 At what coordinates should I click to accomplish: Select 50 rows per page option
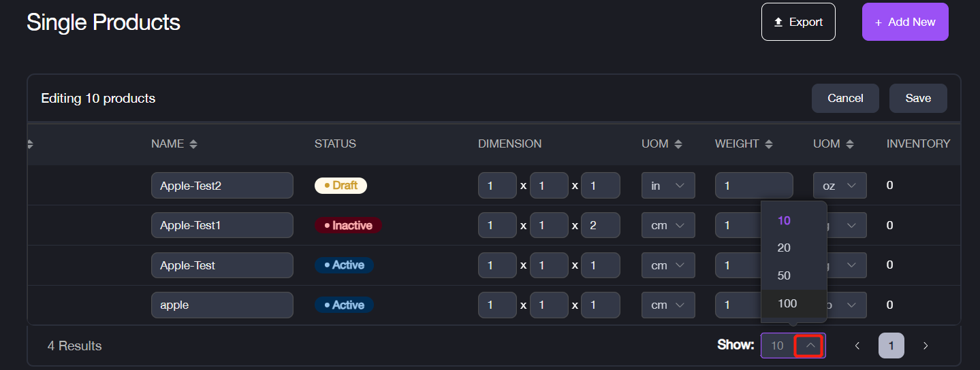pyautogui.click(x=785, y=275)
